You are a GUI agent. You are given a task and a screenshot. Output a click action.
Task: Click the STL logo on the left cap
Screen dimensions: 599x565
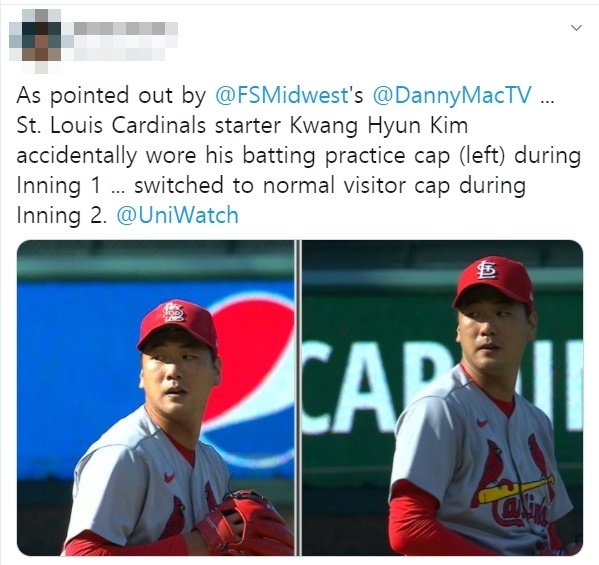tap(173, 311)
